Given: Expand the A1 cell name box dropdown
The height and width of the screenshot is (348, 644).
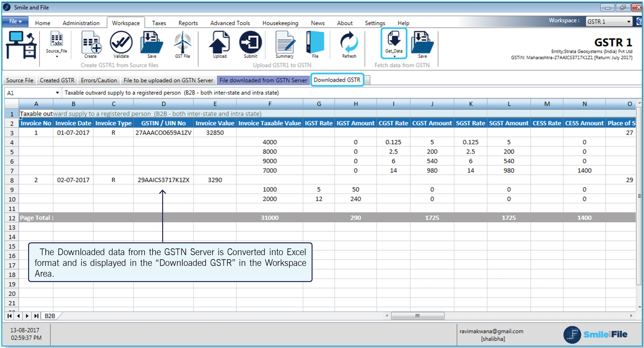Looking at the screenshot, I should click(57, 93).
